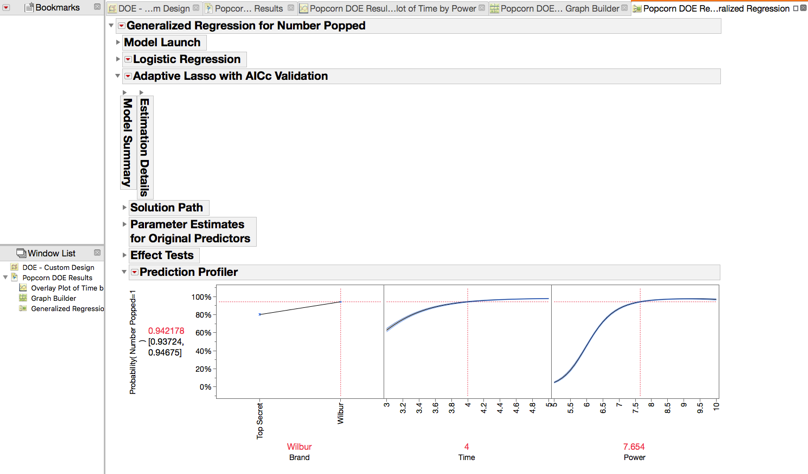The height and width of the screenshot is (474, 808).
Task: Click the Probability[Number Popped=1] axis label
Action: (x=133, y=342)
